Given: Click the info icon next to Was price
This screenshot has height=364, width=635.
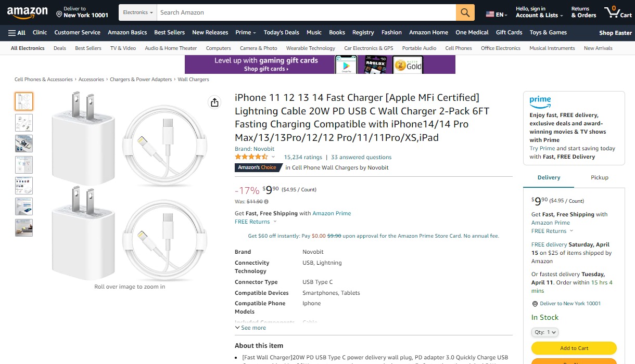Looking at the screenshot, I should coord(266,202).
